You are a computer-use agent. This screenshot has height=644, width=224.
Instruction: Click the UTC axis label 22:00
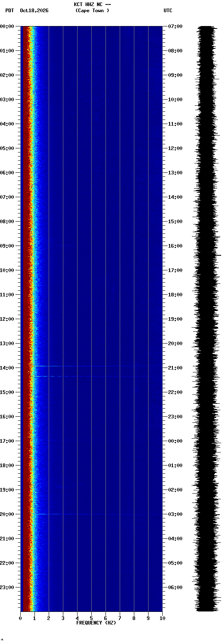[175, 392]
